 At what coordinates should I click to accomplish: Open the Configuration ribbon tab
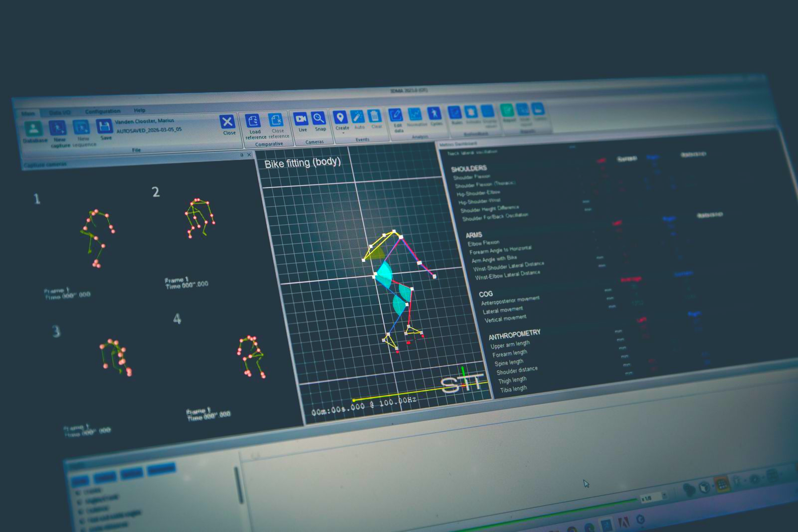pyautogui.click(x=102, y=111)
